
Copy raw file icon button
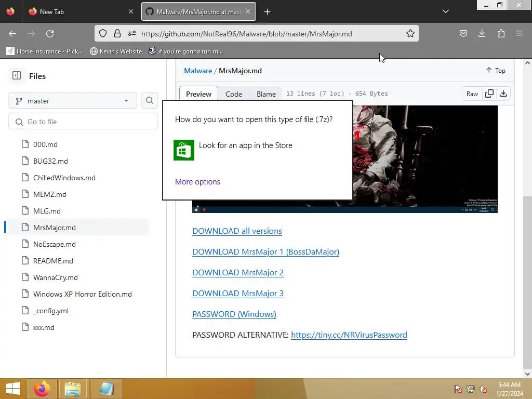(x=489, y=94)
